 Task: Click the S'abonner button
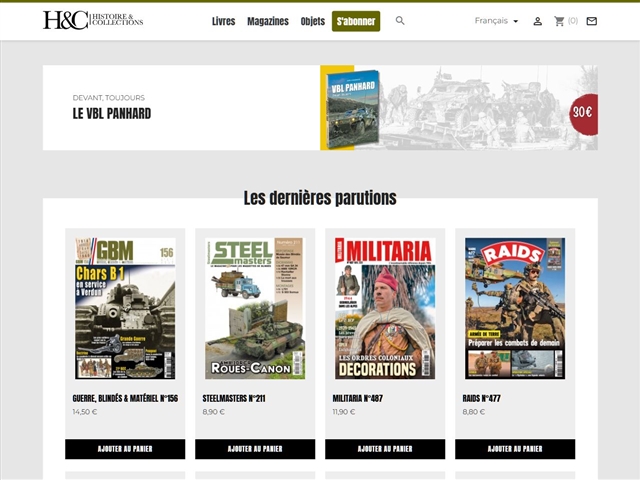pos(356,21)
